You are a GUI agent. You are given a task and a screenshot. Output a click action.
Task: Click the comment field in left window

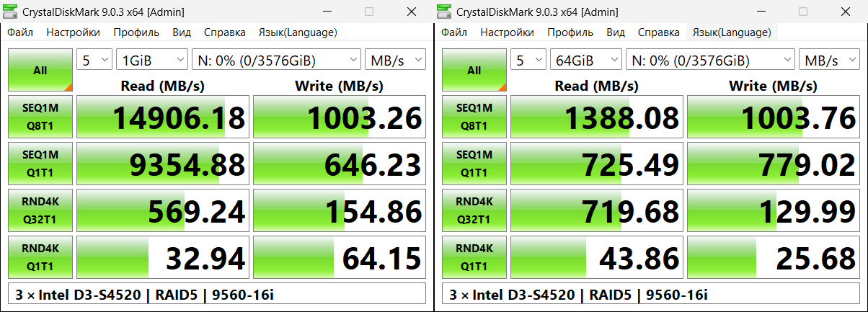(216, 294)
